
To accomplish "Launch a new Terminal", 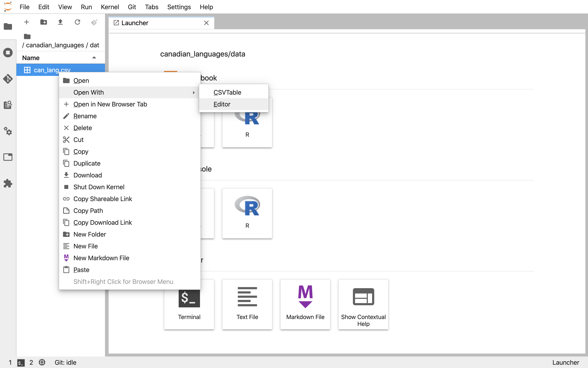I will [x=189, y=304].
